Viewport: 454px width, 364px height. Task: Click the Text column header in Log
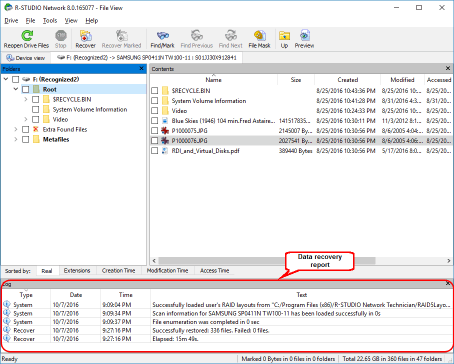pos(302,295)
